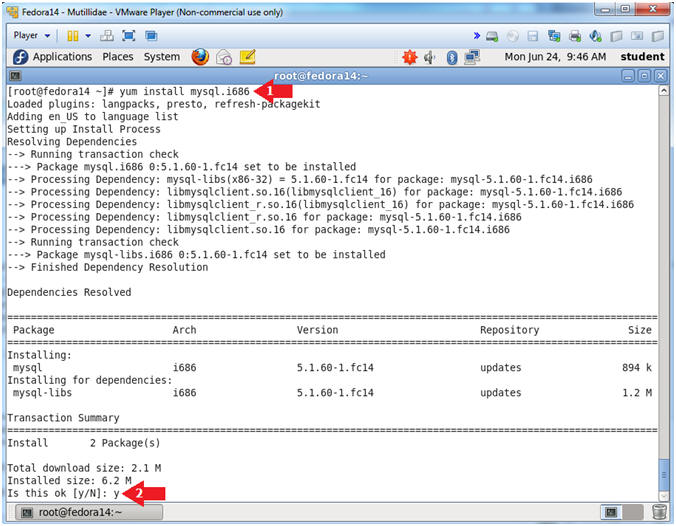Click the terminal window menu icon
The width and height of the screenshot is (676, 526).
coord(16,76)
